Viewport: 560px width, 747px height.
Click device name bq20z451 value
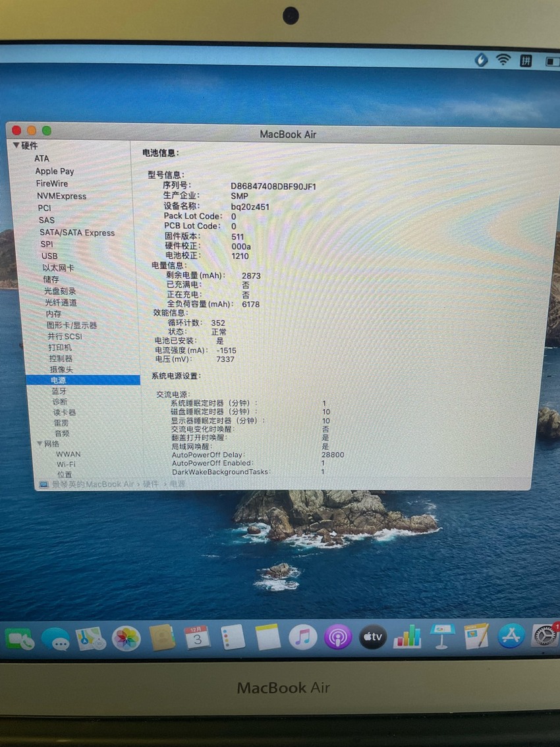[x=250, y=207]
